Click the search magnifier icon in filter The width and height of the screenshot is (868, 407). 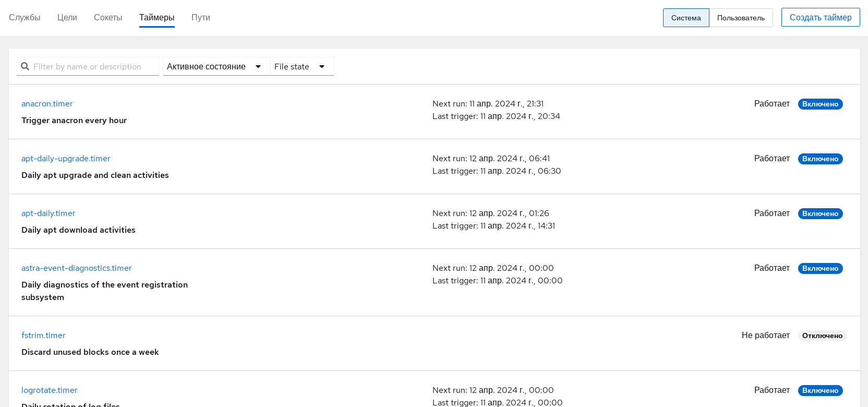point(25,66)
